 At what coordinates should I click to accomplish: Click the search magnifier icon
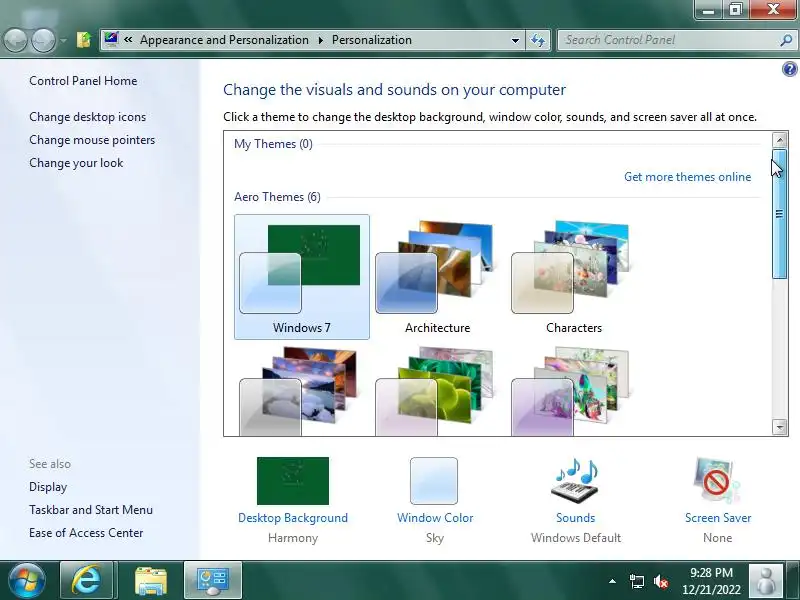tap(786, 40)
